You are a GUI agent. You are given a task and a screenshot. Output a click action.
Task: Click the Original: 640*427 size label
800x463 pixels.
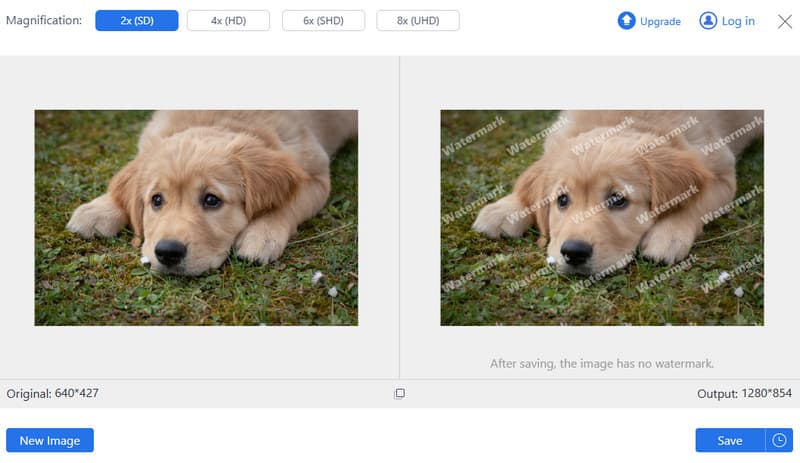(x=53, y=394)
